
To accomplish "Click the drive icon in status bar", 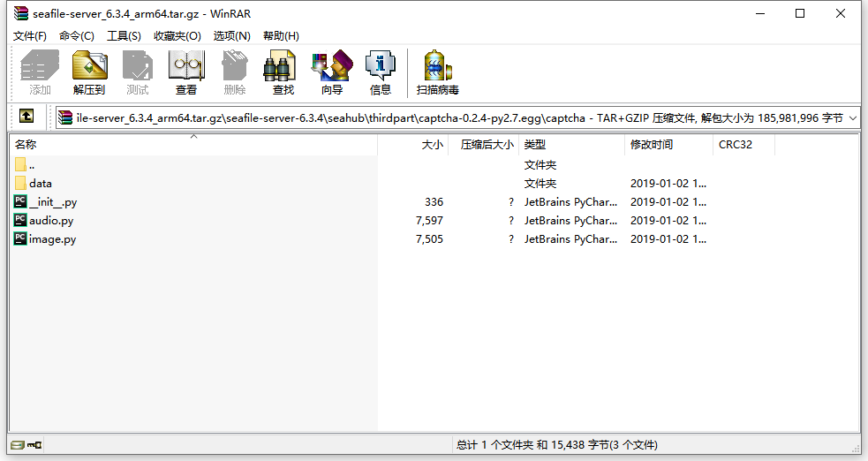I will point(18,445).
